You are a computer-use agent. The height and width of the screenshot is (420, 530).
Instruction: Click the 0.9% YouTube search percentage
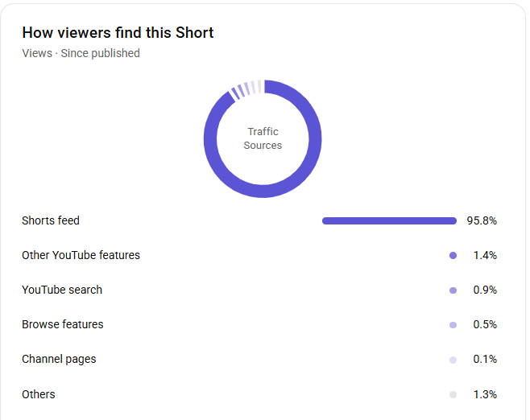point(485,290)
